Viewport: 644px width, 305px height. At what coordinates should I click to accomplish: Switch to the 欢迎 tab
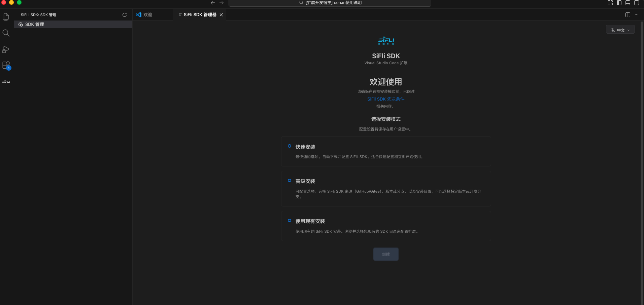(x=147, y=15)
